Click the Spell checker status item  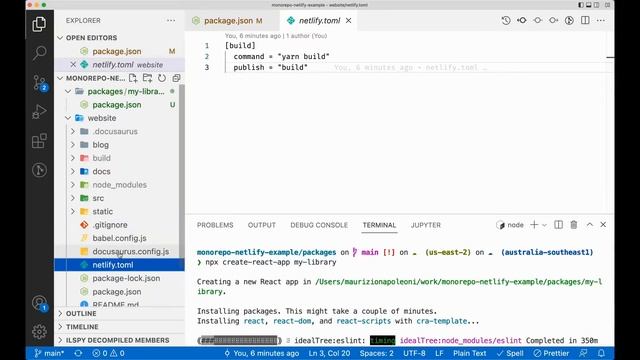[510, 353]
